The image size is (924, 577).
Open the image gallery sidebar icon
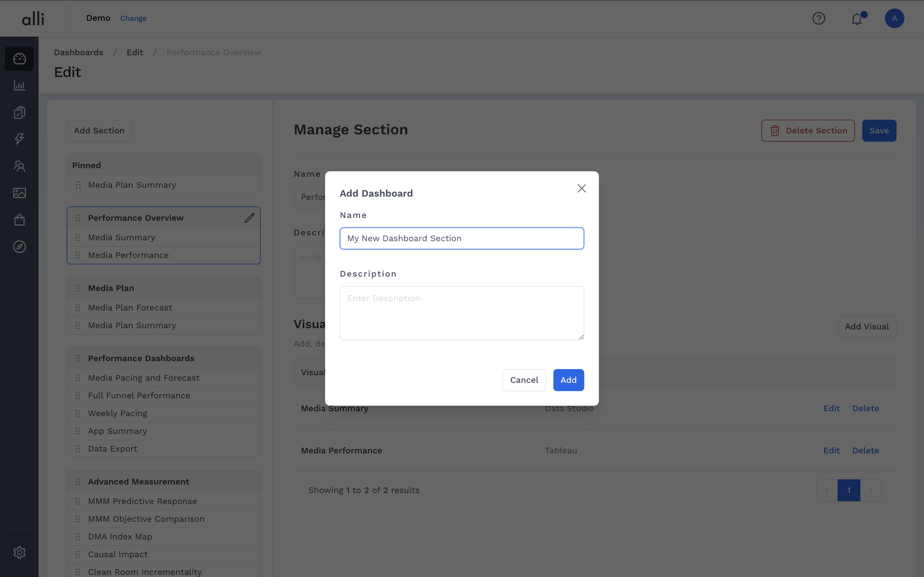point(19,193)
